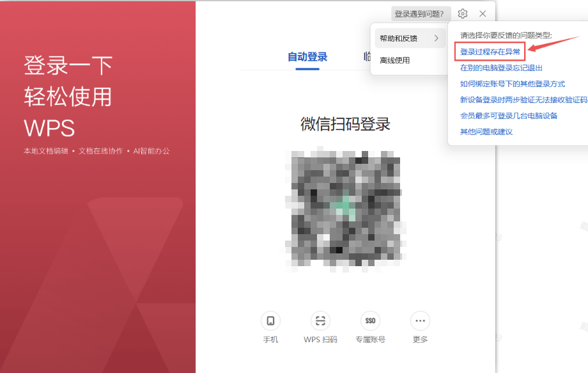Close the WPS login dialog
The height and width of the screenshot is (373, 588).
[483, 14]
